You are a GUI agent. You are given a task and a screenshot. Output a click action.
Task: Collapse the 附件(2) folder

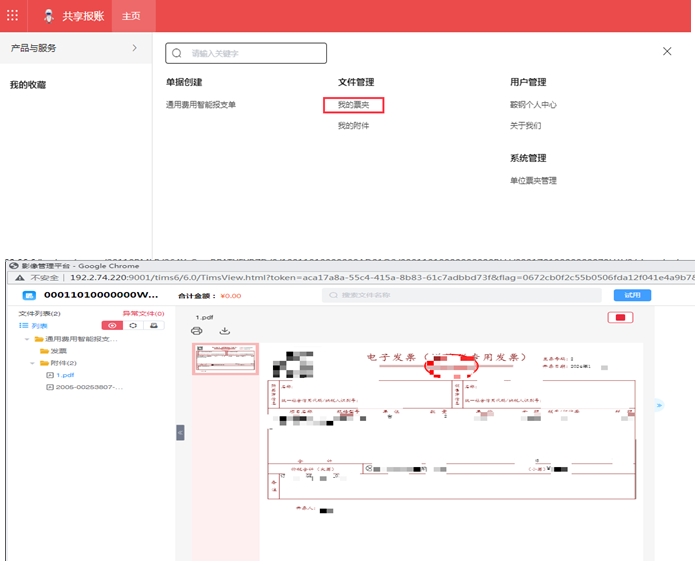coord(32,363)
